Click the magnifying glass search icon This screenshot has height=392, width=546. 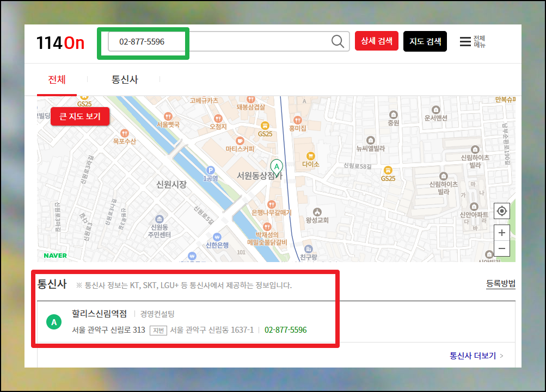pos(338,41)
